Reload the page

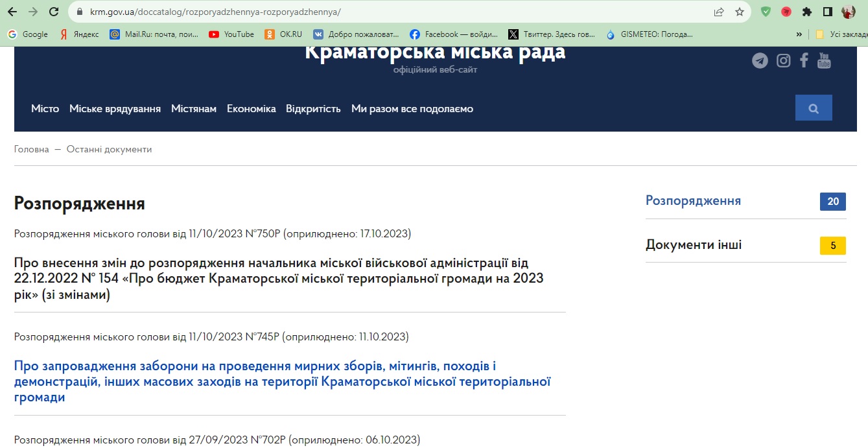[x=54, y=12]
